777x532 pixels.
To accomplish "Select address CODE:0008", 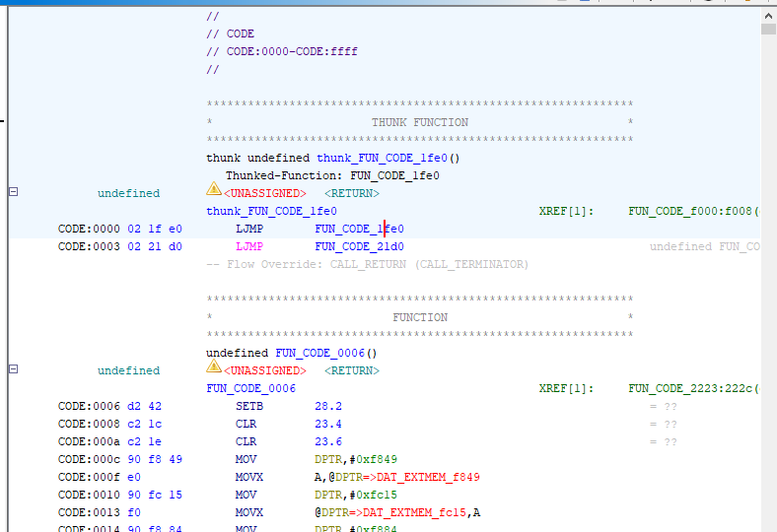I will [89, 425].
